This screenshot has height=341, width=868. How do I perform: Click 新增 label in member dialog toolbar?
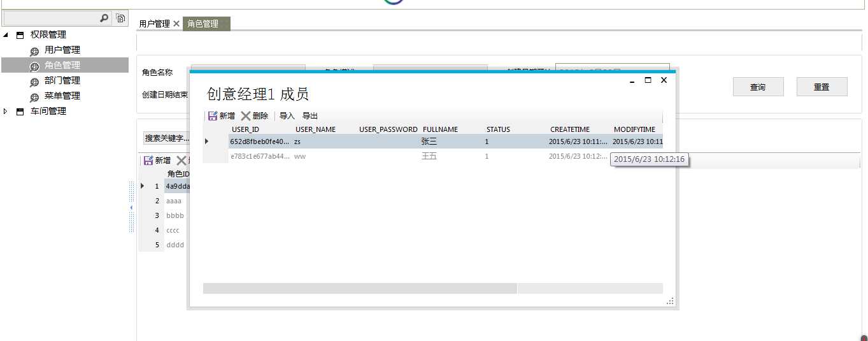point(227,116)
